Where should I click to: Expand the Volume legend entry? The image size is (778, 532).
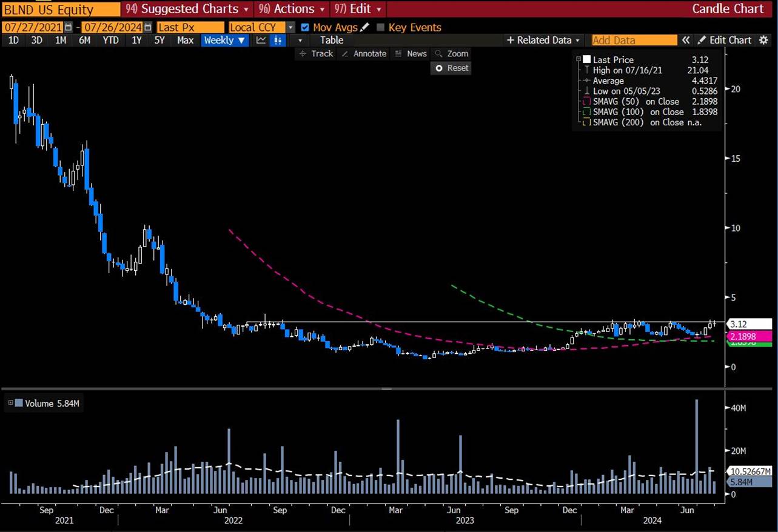pos(10,403)
